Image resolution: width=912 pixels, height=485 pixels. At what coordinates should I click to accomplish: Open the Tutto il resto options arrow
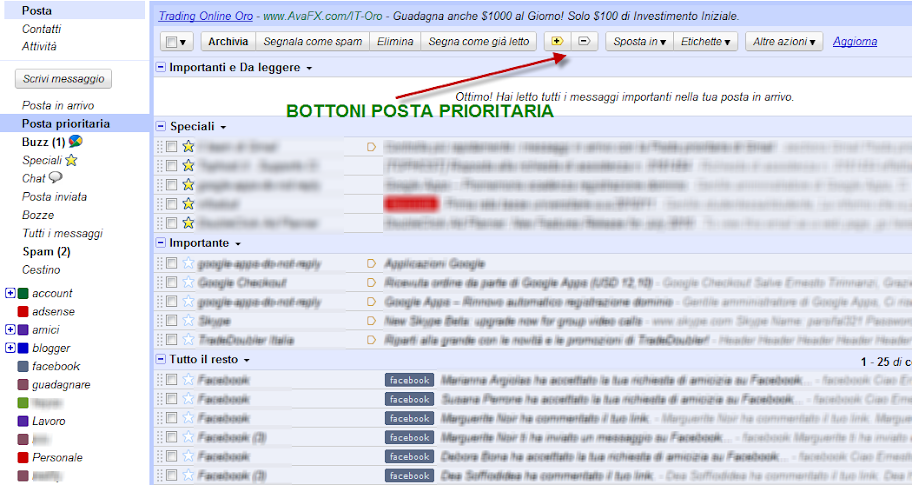(247, 361)
